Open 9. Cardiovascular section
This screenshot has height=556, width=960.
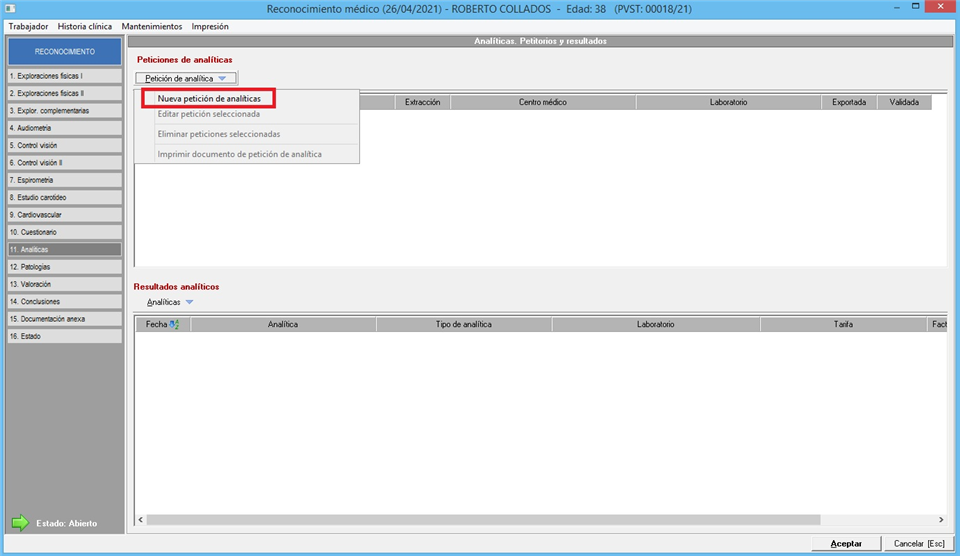64,215
